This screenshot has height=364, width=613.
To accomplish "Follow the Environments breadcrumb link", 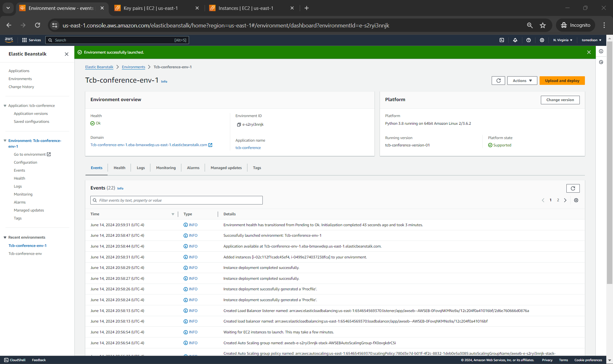I will (x=133, y=67).
